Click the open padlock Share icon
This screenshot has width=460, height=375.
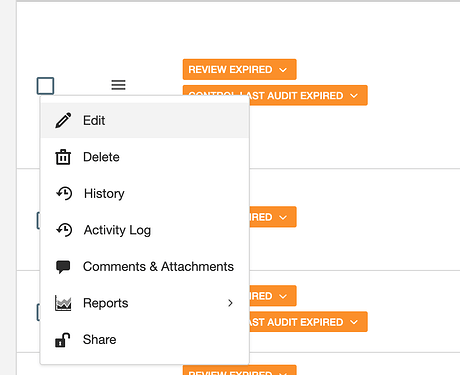[x=63, y=340]
